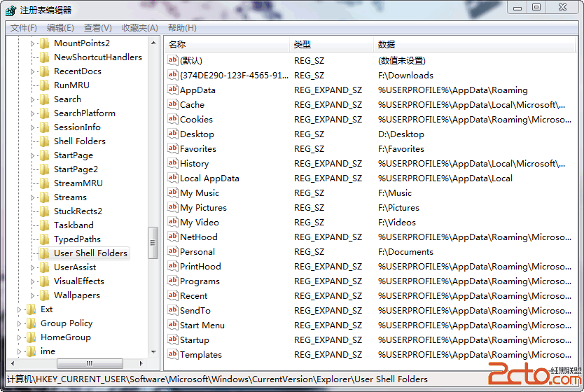Open the 文件(F) menu

[24, 28]
